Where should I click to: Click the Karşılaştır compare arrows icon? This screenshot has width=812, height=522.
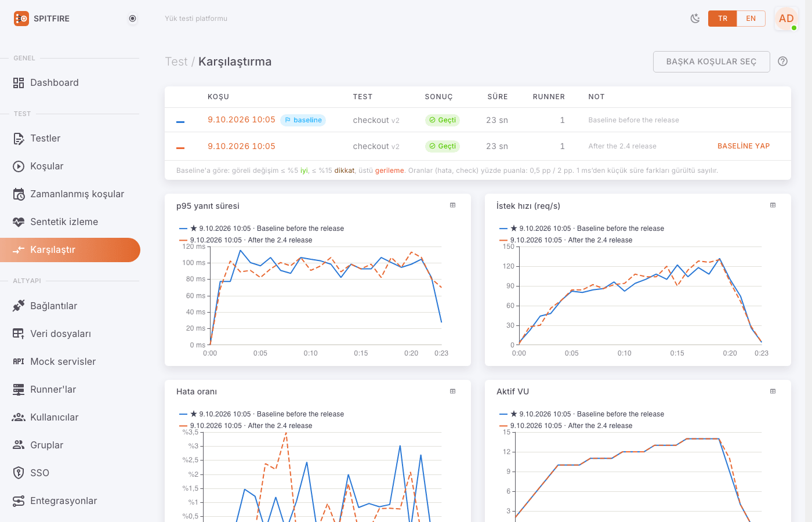tap(19, 250)
